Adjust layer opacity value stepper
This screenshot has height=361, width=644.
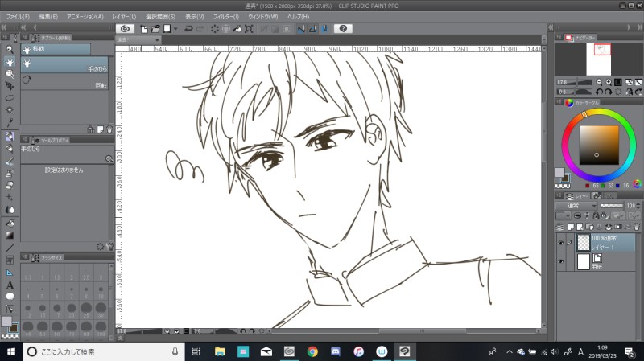[x=638, y=206]
